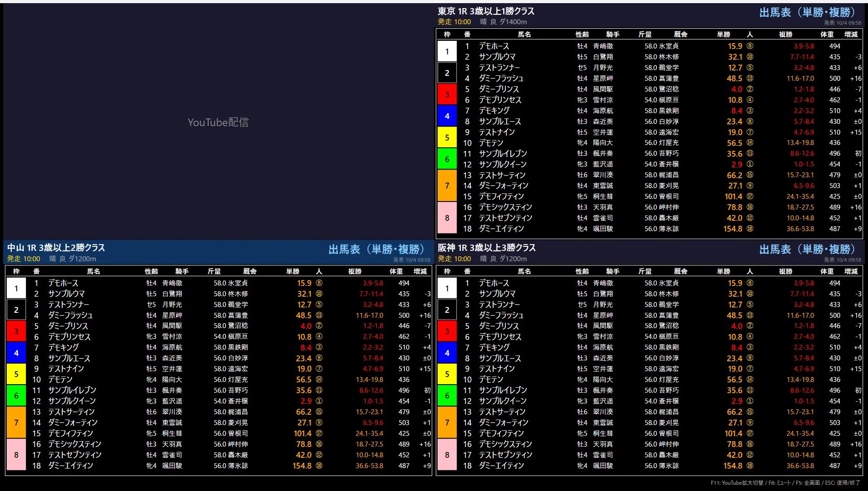The width and height of the screenshot is (868, 491).
Task: Select the 中山 1R 3歳以上2勝クラス race title
Action: [56, 248]
